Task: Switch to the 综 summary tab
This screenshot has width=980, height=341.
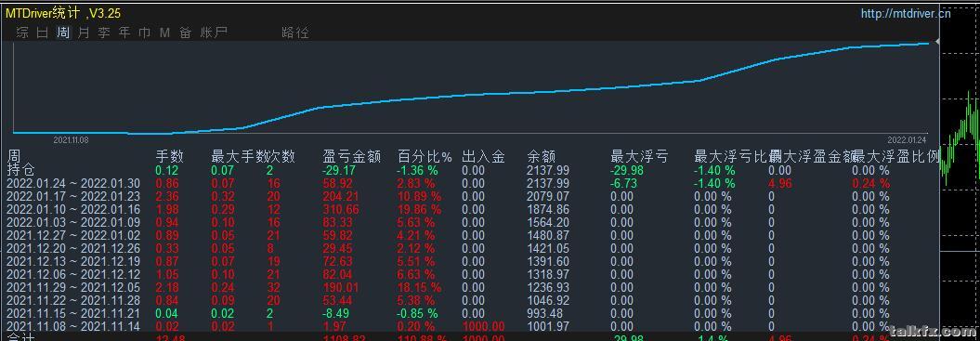Action: click(x=22, y=33)
